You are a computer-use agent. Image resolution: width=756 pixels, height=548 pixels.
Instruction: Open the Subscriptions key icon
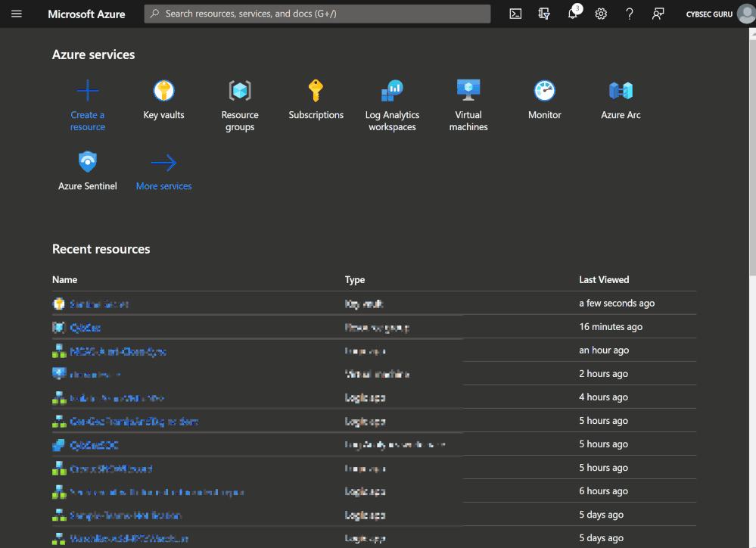point(316,90)
